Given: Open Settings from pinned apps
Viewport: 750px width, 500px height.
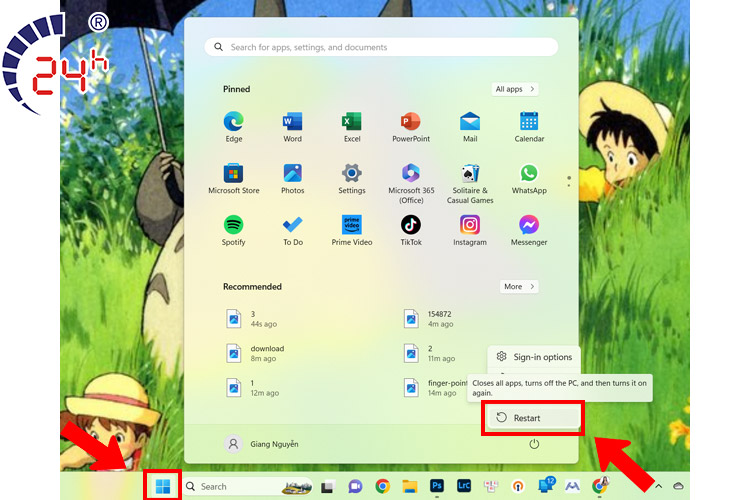Looking at the screenshot, I should pos(352,178).
